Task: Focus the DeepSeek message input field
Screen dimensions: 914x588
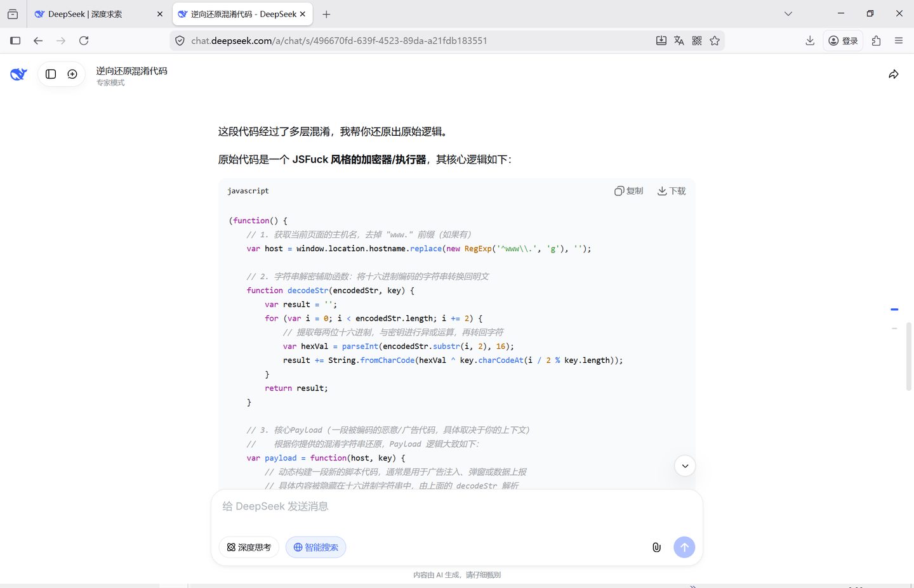Action: (457, 506)
